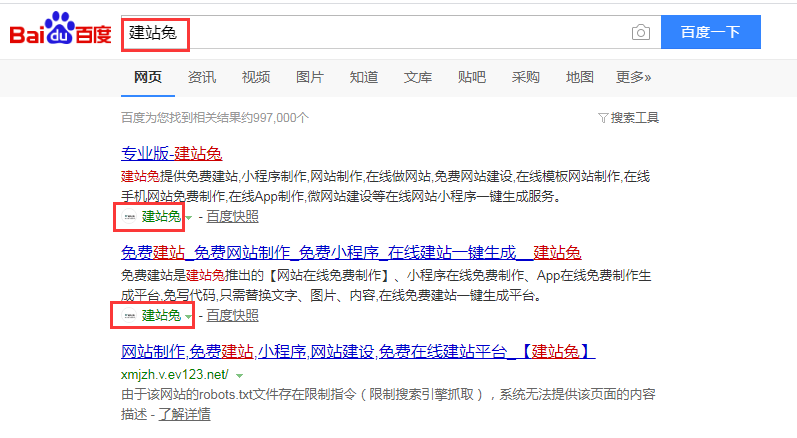Open the 网站制作,免费建站,小程序 result link
This screenshot has width=797, height=438.
pyautogui.click(x=358, y=352)
